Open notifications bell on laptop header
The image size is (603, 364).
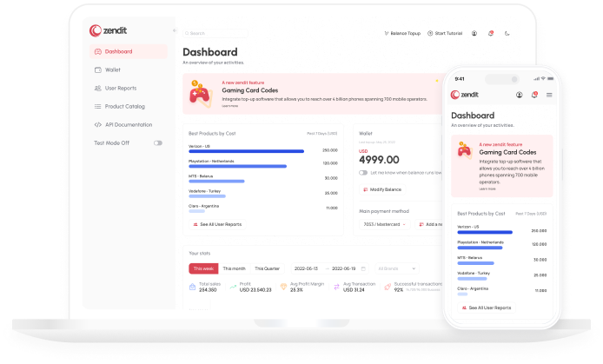(491, 33)
